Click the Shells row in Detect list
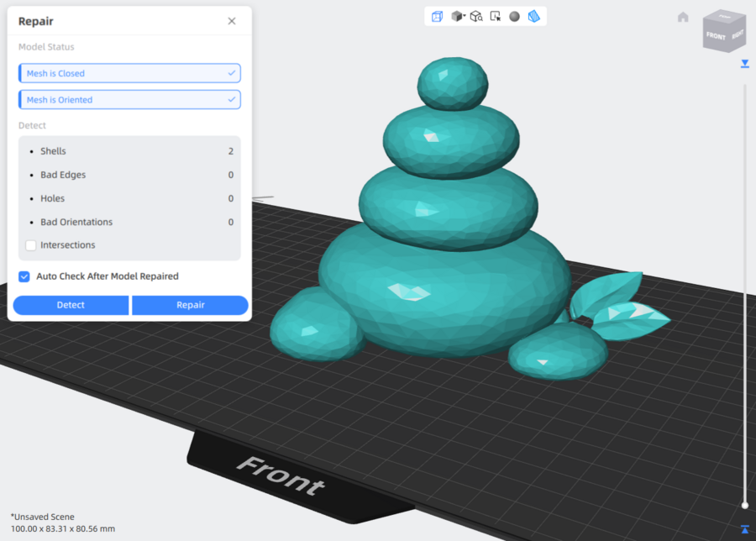This screenshot has width=756, height=541. [x=131, y=151]
